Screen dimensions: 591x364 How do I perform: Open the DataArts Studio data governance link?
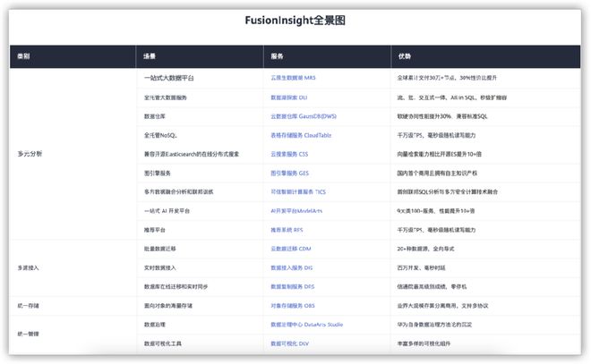coord(306,325)
